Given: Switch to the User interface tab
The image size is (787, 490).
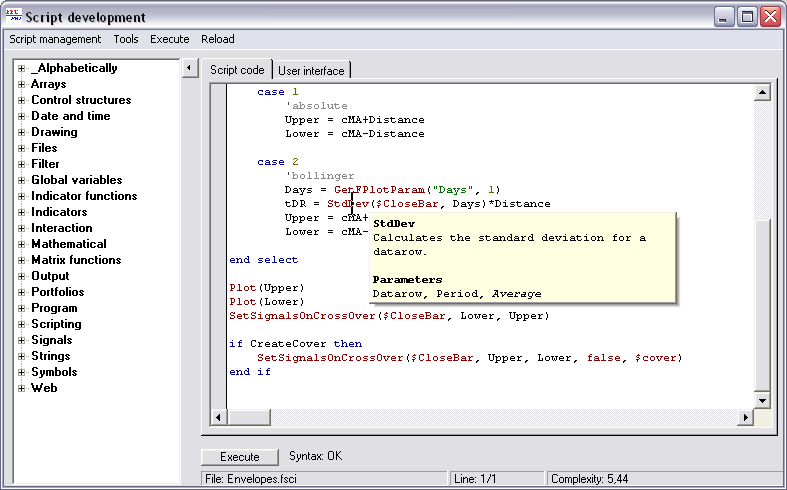Looking at the screenshot, I should [311, 71].
